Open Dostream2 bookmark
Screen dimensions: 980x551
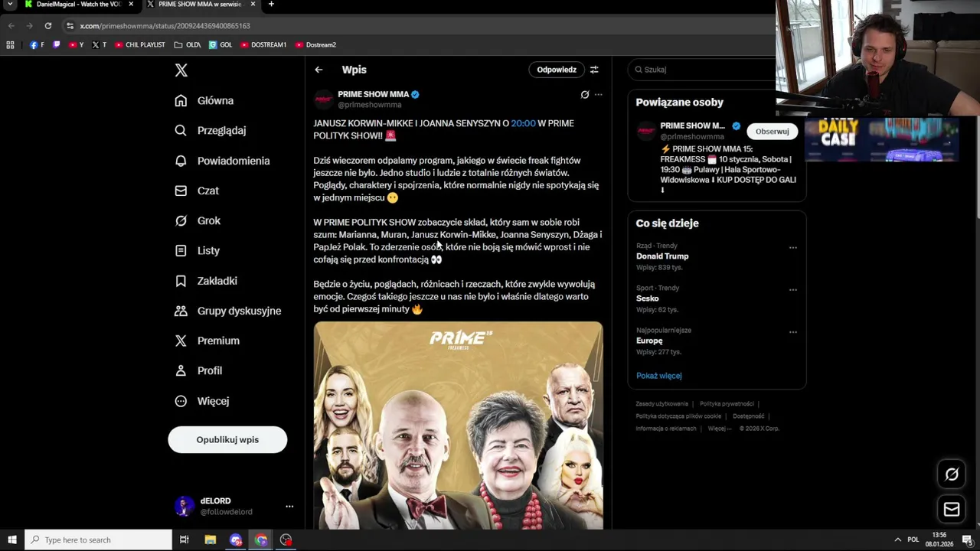(x=315, y=45)
